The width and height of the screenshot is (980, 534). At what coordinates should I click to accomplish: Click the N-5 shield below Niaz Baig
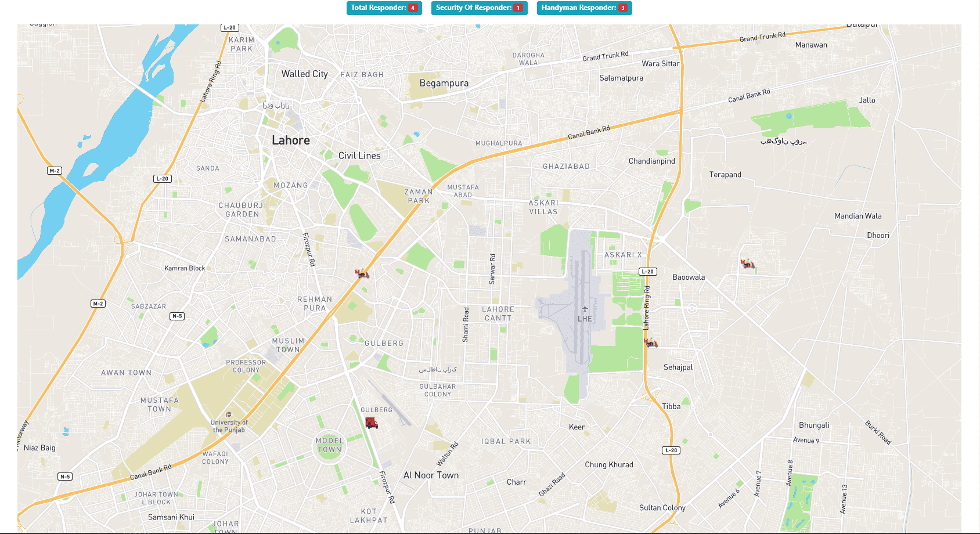(65, 477)
